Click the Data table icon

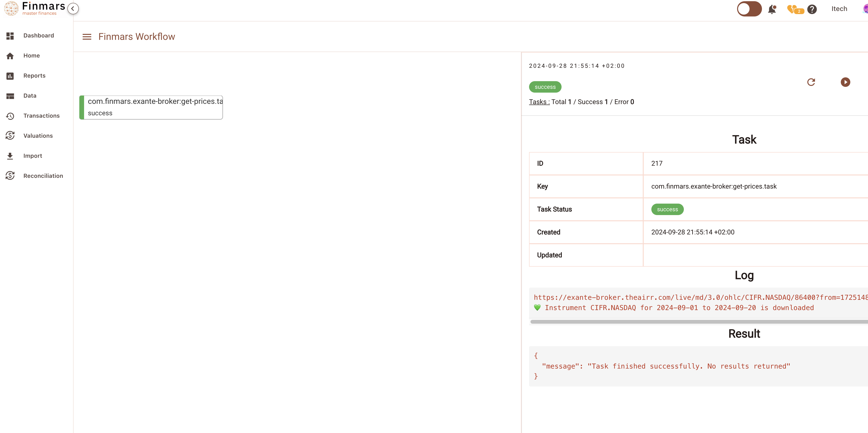point(10,96)
